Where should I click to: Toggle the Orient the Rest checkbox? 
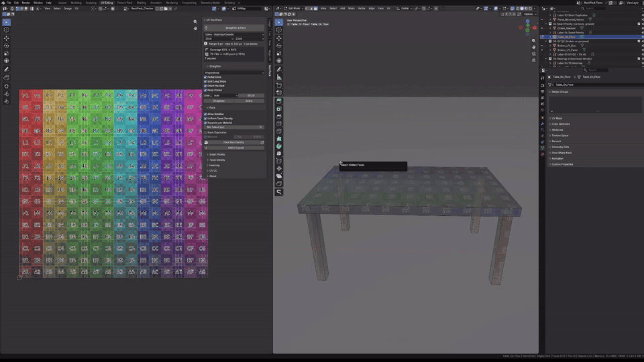pos(205,86)
